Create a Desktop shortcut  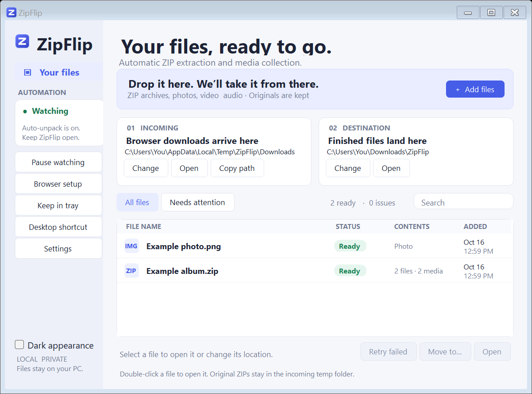tap(59, 227)
